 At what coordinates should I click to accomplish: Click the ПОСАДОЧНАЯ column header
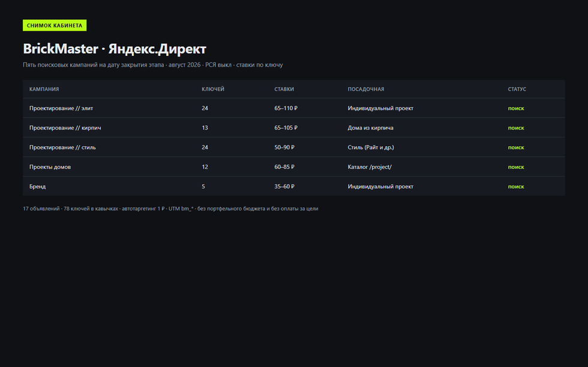tap(365, 89)
